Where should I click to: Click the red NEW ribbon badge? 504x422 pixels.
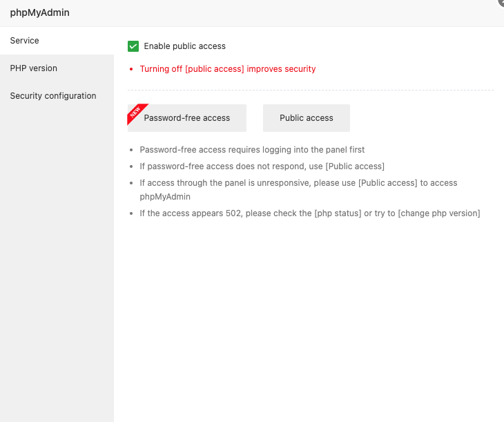135,112
